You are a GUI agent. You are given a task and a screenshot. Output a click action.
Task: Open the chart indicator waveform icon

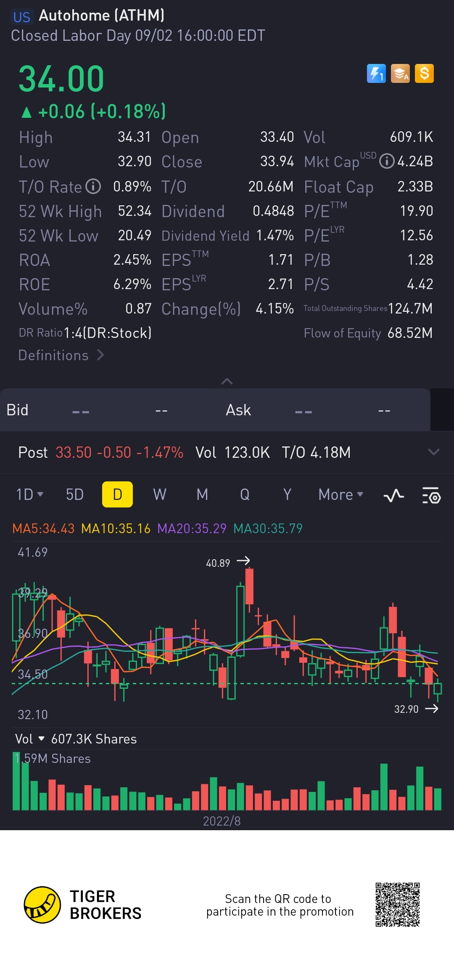(x=393, y=495)
